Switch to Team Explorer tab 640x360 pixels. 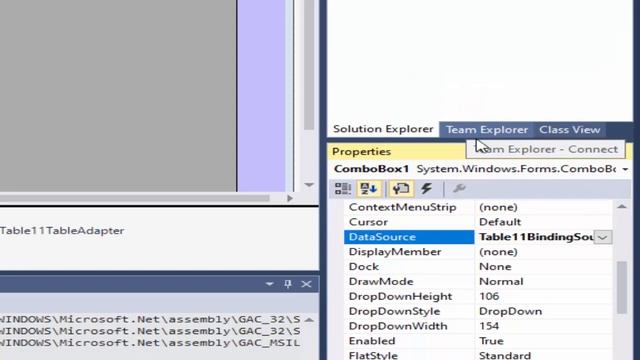[x=487, y=130]
